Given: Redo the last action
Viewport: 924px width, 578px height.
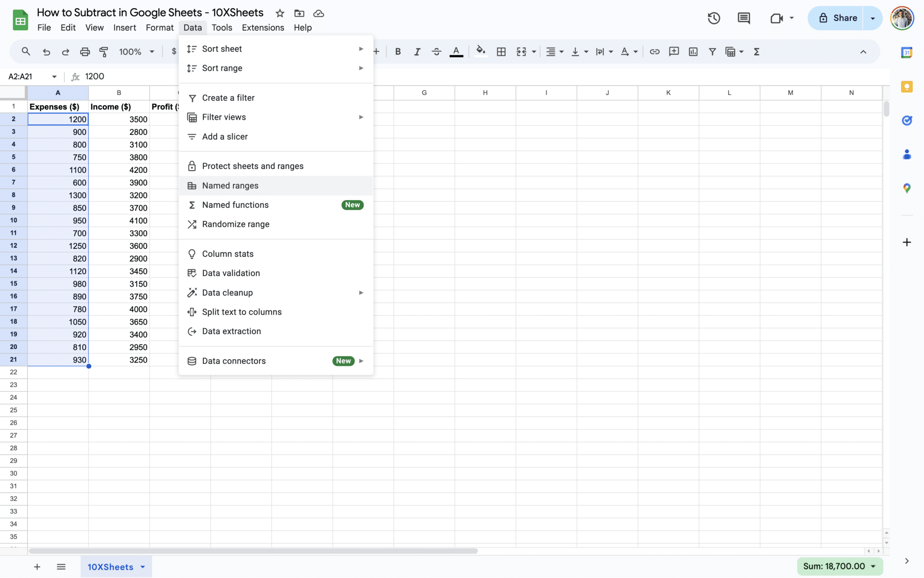Looking at the screenshot, I should click(x=65, y=51).
